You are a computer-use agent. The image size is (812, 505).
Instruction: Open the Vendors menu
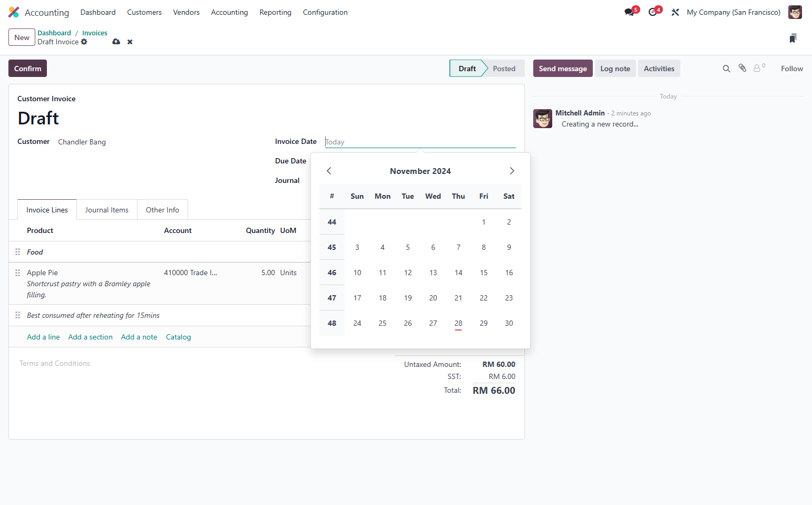[187, 12]
